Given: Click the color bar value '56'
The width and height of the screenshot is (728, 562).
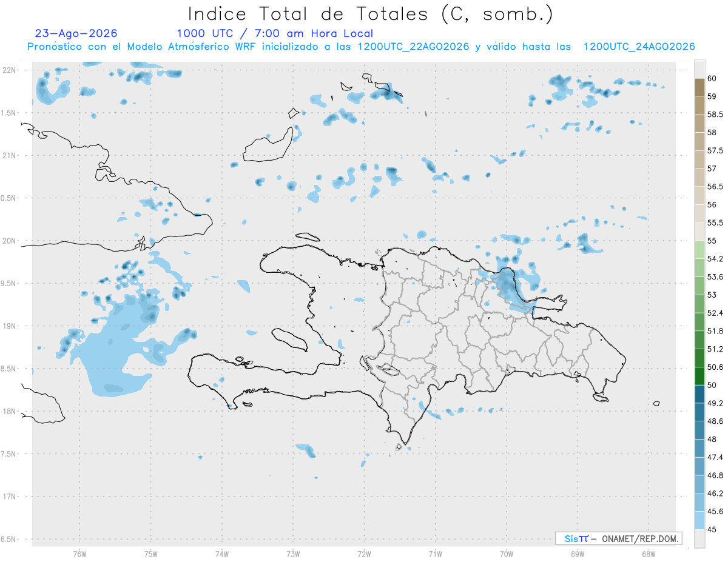Looking at the screenshot, I should pyautogui.click(x=712, y=205).
